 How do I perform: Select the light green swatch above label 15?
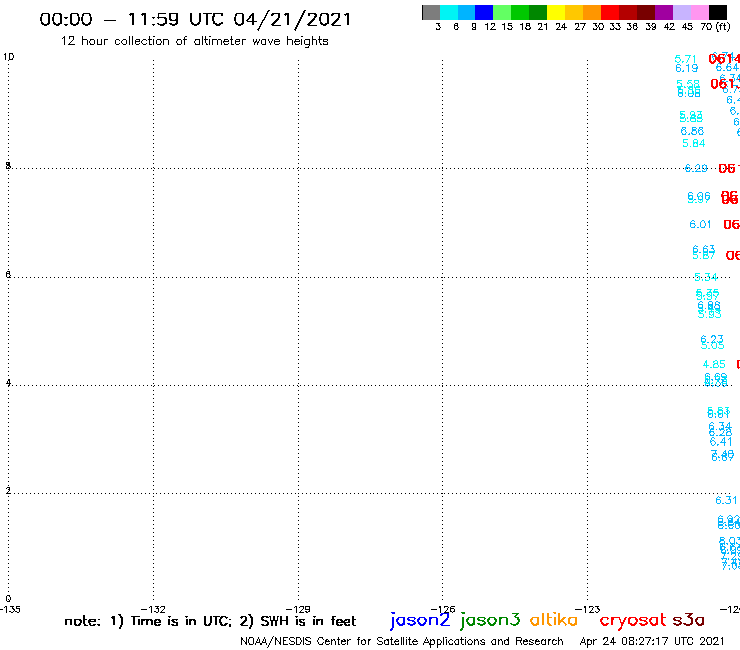click(x=502, y=12)
